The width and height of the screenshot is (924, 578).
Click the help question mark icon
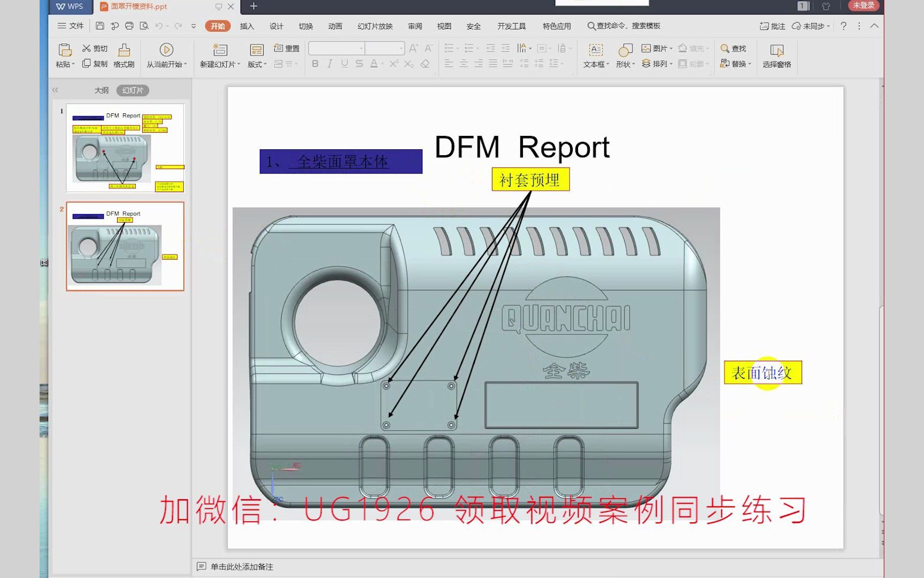click(843, 26)
